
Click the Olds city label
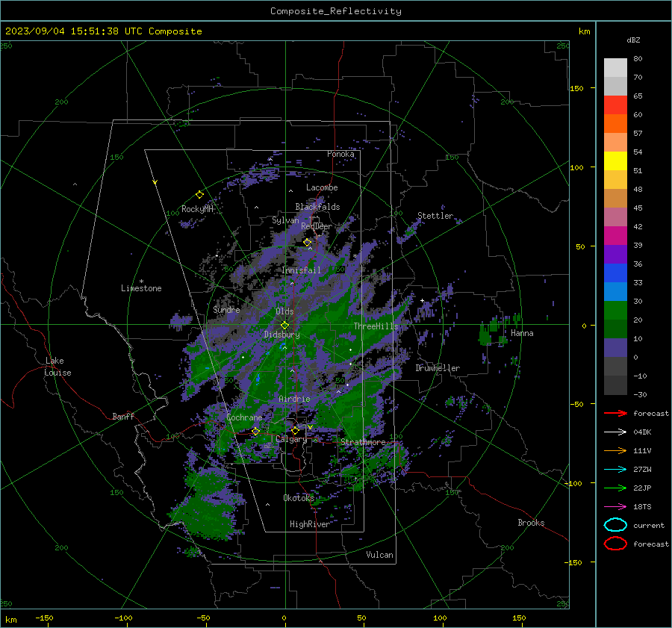284,311
